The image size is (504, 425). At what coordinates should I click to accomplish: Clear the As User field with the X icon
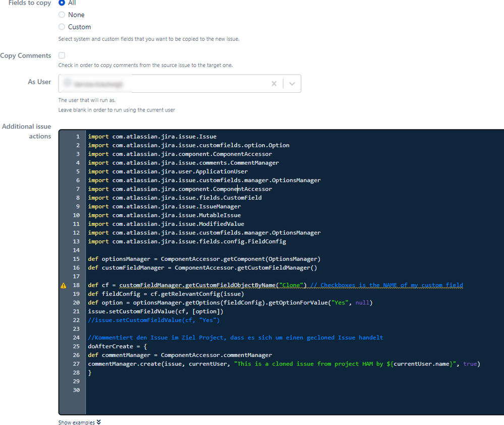pyautogui.click(x=274, y=84)
